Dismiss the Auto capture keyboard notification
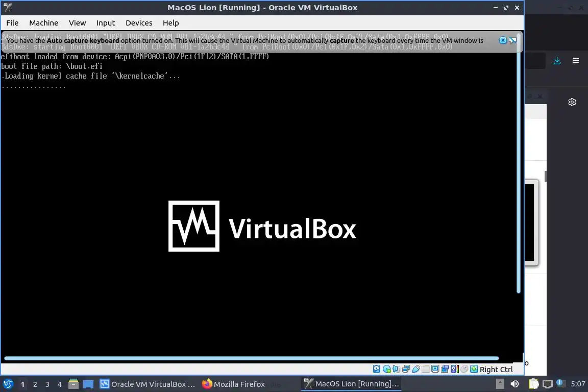The height and width of the screenshot is (392, 588). point(503,40)
